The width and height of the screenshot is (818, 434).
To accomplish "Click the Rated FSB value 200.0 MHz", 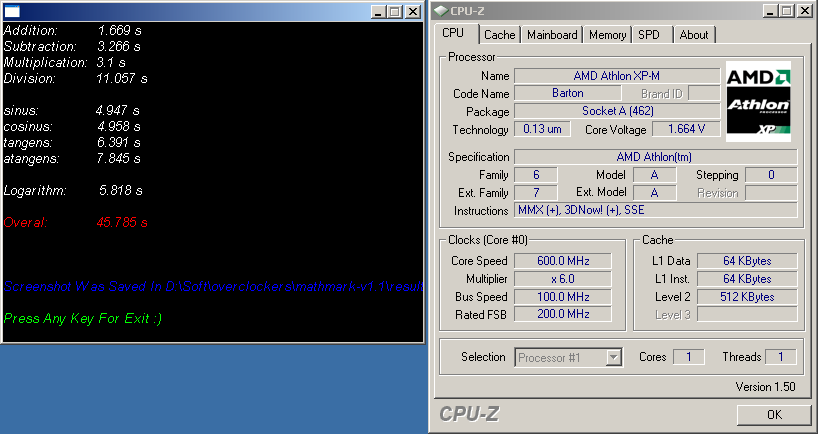I will [x=563, y=315].
